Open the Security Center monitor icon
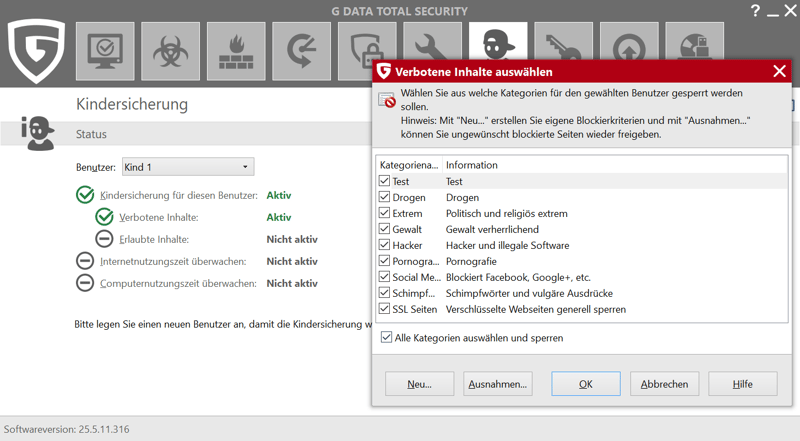 click(105, 51)
